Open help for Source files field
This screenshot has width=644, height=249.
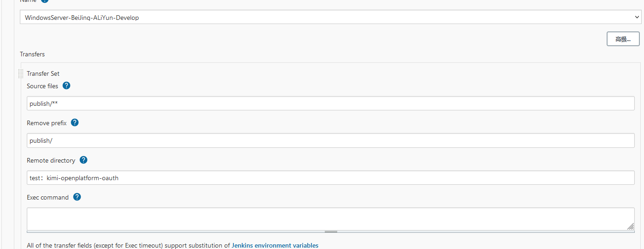tap(66, 86)
